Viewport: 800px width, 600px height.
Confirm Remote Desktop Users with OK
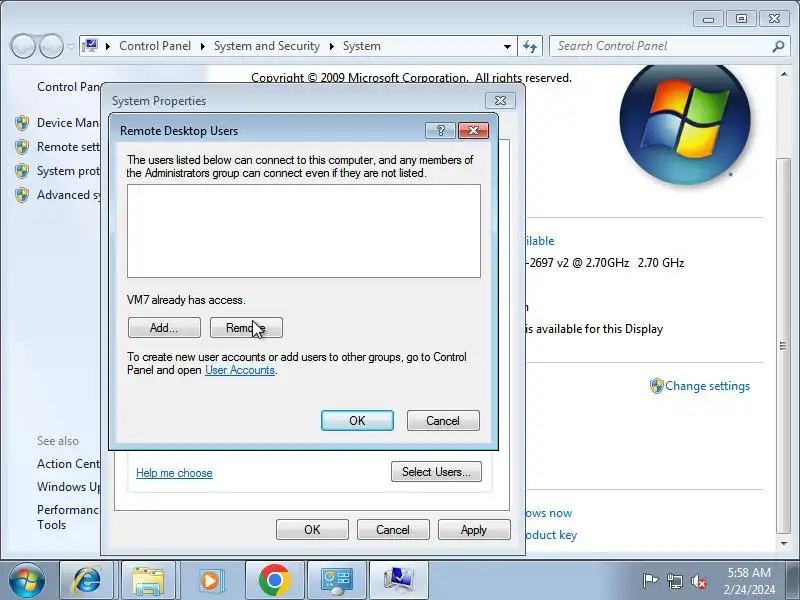coord(357,420)
